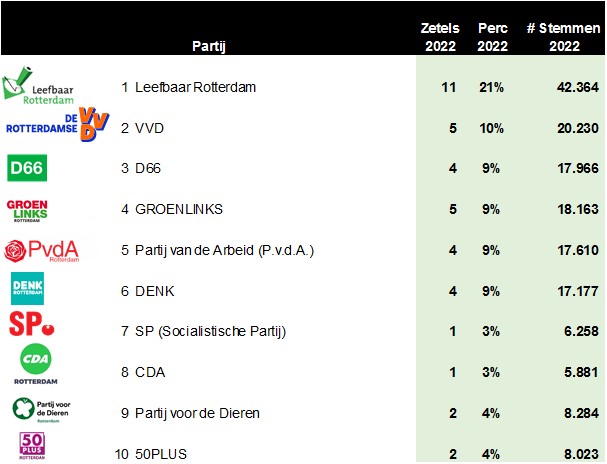Select the red SP tomato logo
The image size is (607, 464).
click(x=32, y=324)
